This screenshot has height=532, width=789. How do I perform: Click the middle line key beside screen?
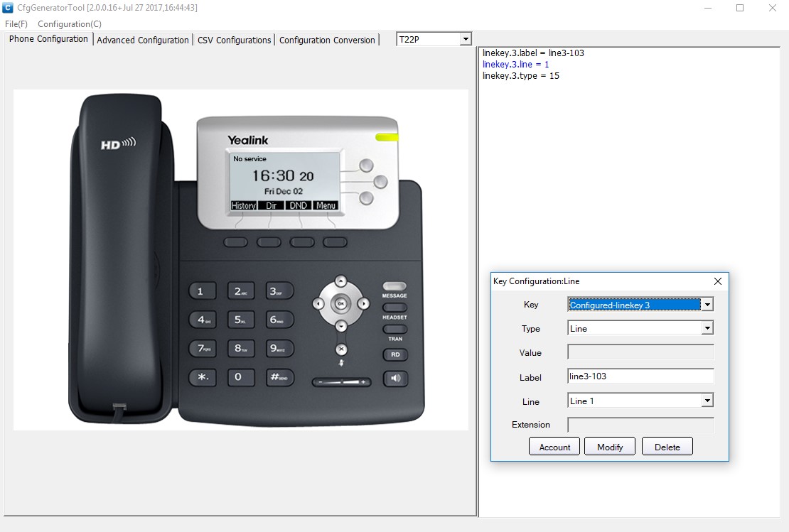tap(380, 182)
